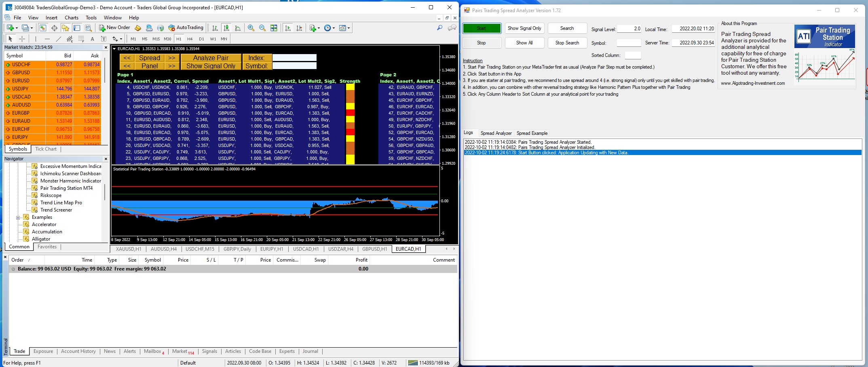Select the text A drawing tool
Image resolution: width=868 pixels, height=367 pixels.
pos(93,39)
